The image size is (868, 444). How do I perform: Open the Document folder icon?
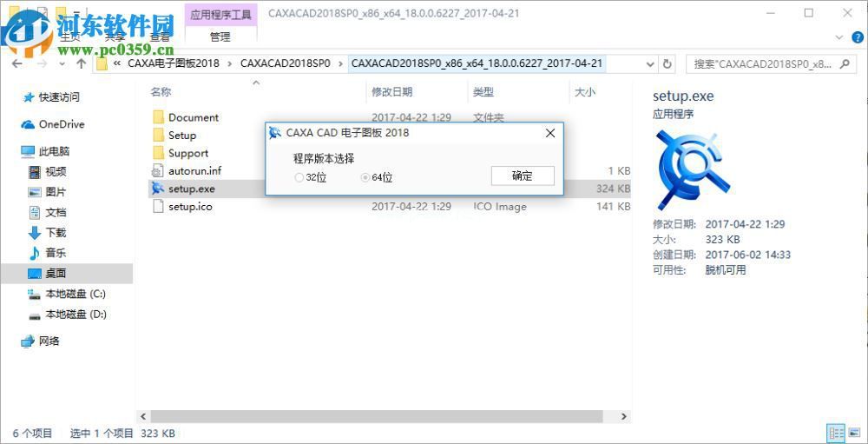(x=158, y=117)
